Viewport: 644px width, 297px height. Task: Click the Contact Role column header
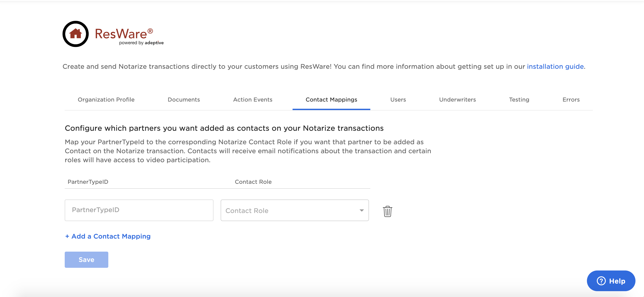tap(253, 182)
